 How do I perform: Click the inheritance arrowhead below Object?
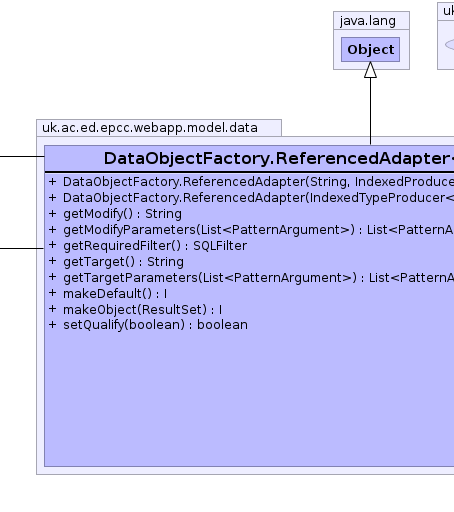(x=370, y=70)
